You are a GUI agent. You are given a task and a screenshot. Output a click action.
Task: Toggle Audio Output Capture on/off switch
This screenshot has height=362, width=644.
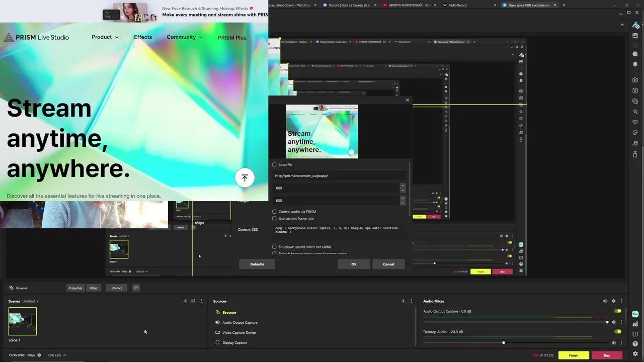(617, 311)
